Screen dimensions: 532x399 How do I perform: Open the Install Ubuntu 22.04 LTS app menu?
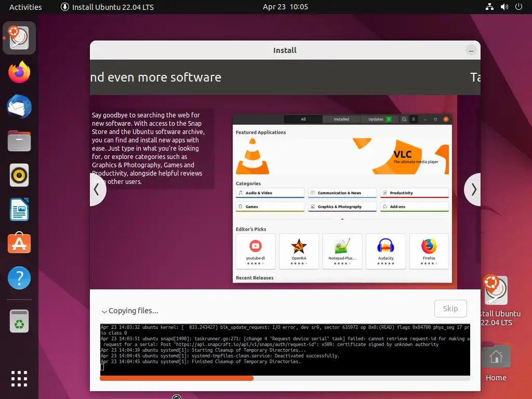[x=107, y=7]
